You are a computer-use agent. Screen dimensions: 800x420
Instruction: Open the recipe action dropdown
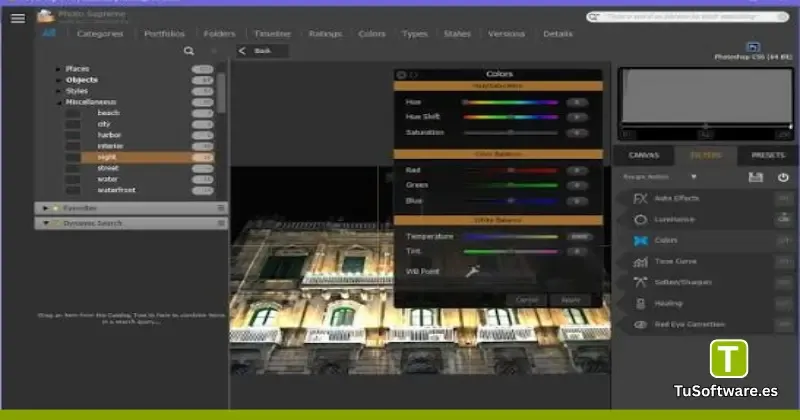693,177
